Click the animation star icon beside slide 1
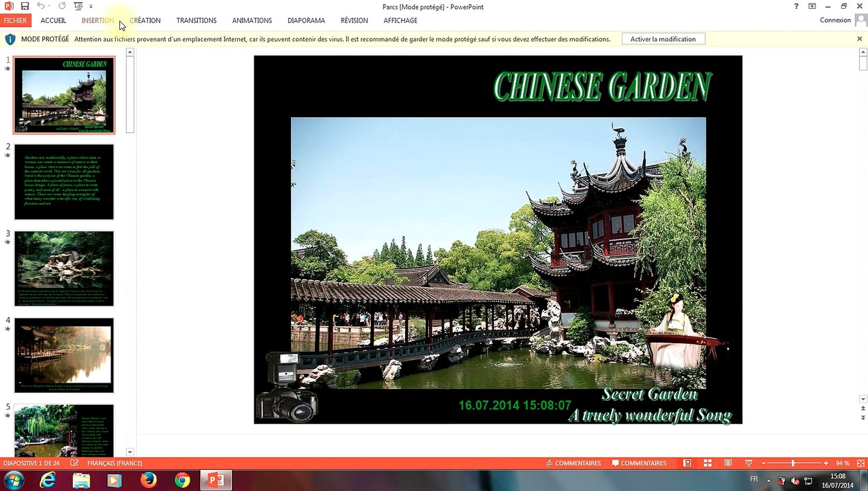This screenshot has height=491, width=868. 8,69
